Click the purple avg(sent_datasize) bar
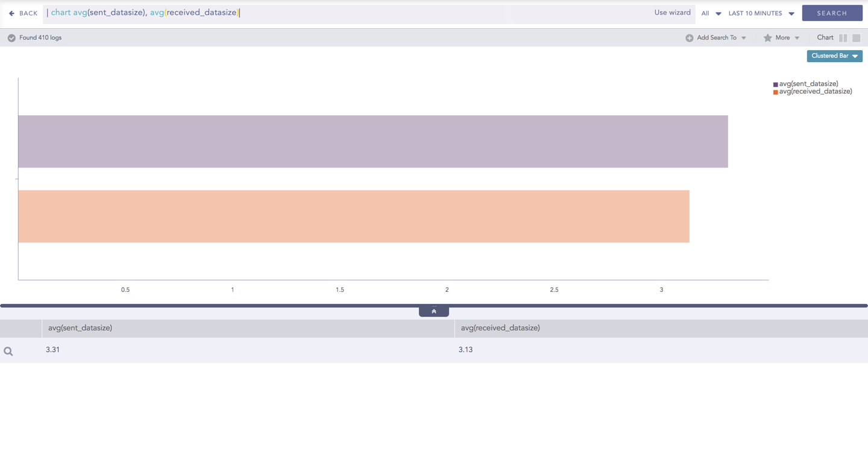The width and height of the screenshot is (868, 468). (x=373, y=142)
